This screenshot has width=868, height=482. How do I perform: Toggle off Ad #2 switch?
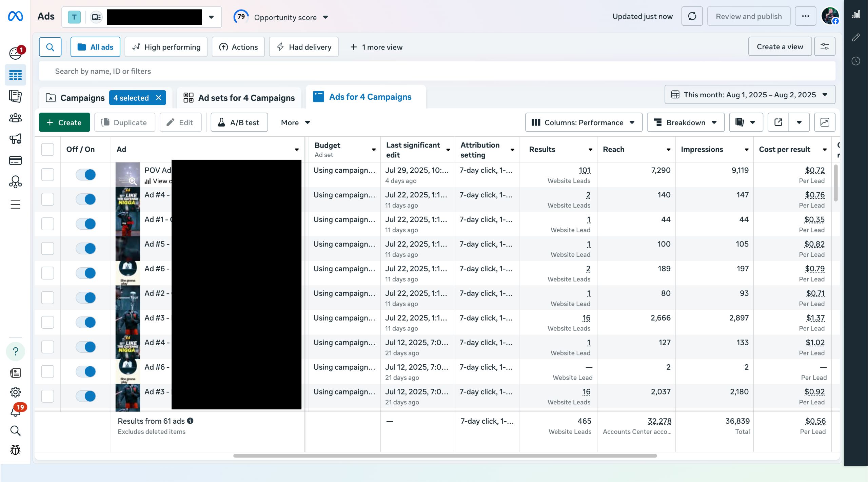tap(86, 297)
